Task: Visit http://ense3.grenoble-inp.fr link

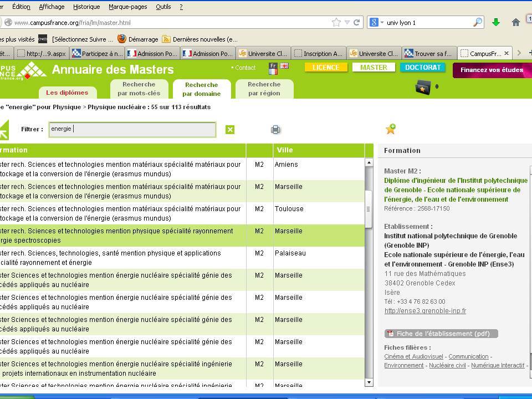Action: point(425,311)
